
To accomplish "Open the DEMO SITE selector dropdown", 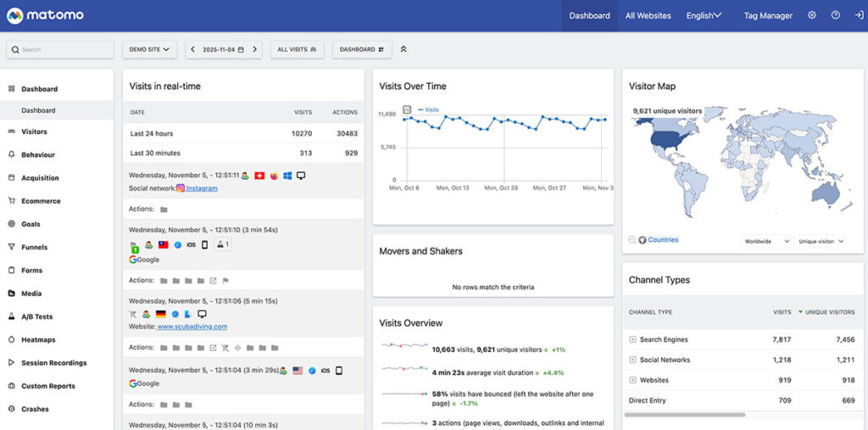I will pyautogui.click(x=149, y=49).
